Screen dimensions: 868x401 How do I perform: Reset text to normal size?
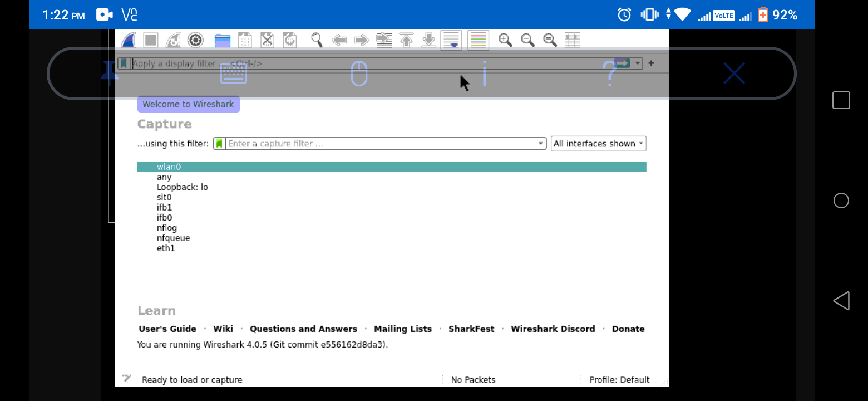550,40
